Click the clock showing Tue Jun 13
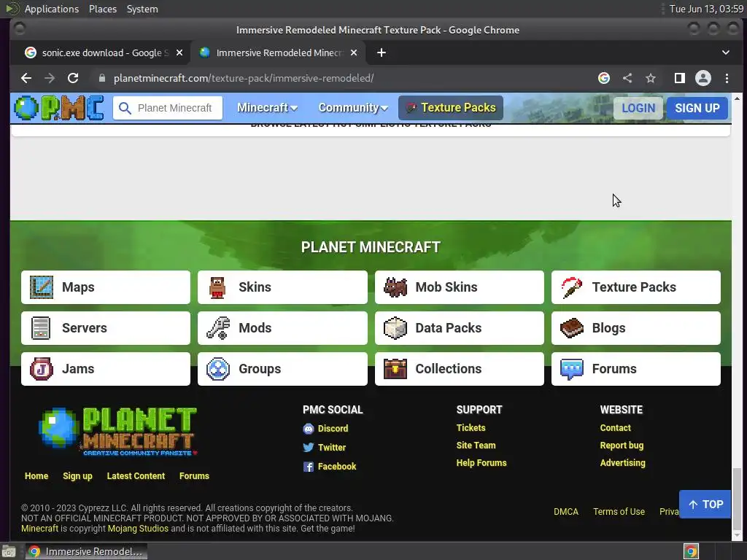This screenshot has width=747, height=560. click(706, 9)
